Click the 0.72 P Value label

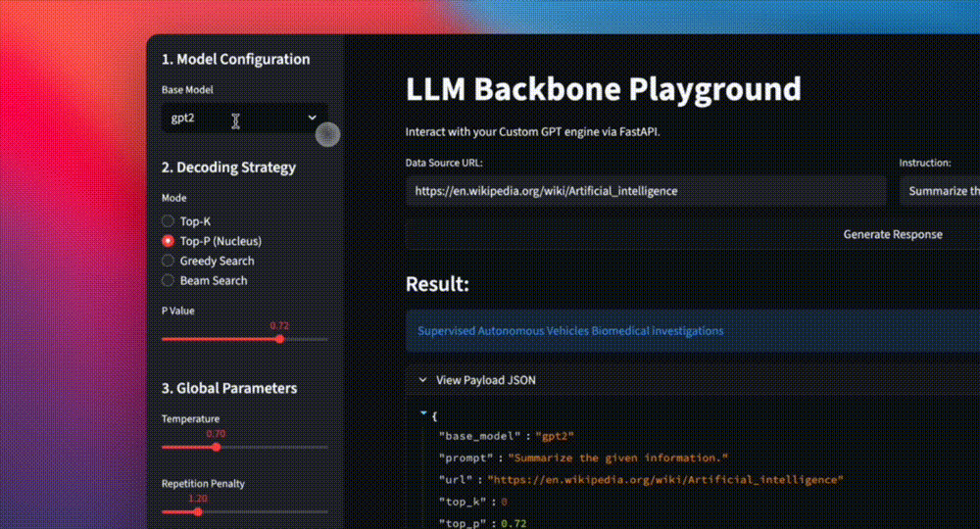pyautogui.click(x=279, y=325)
